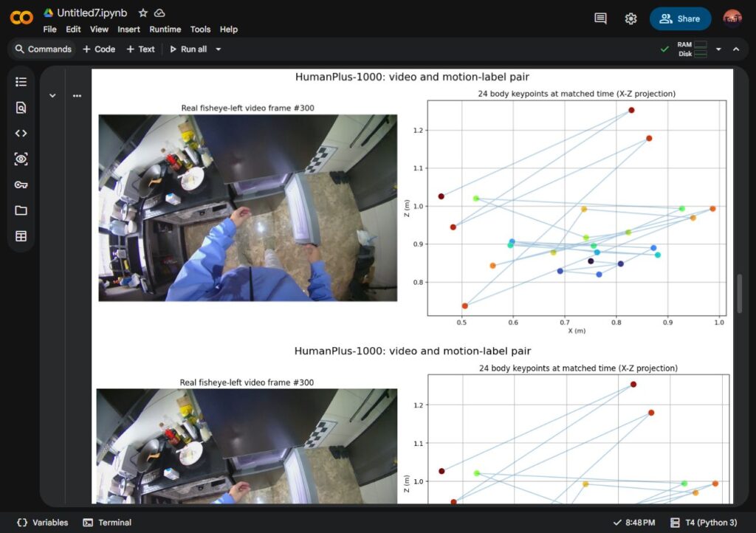756x533 pixels.
Task: Open the Variables panel
Action: tap(42, 523)
